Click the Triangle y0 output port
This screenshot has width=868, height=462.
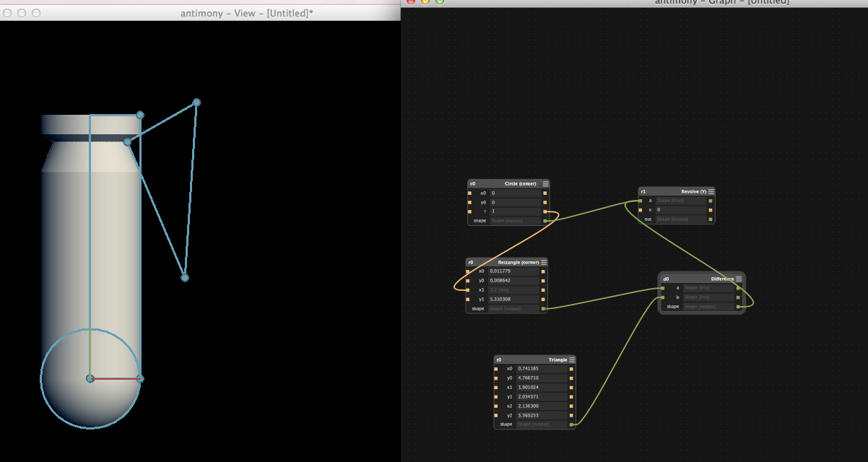571,378
